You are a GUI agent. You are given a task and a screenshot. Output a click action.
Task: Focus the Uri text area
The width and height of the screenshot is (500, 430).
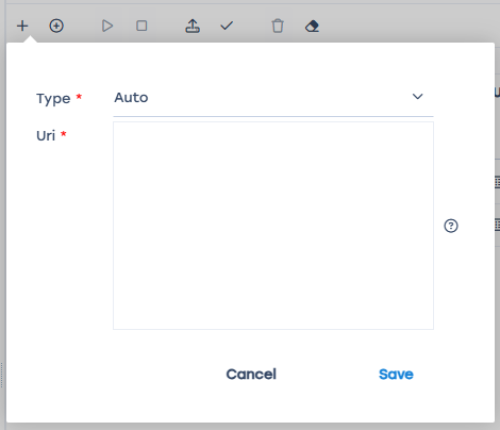point(273,225)
